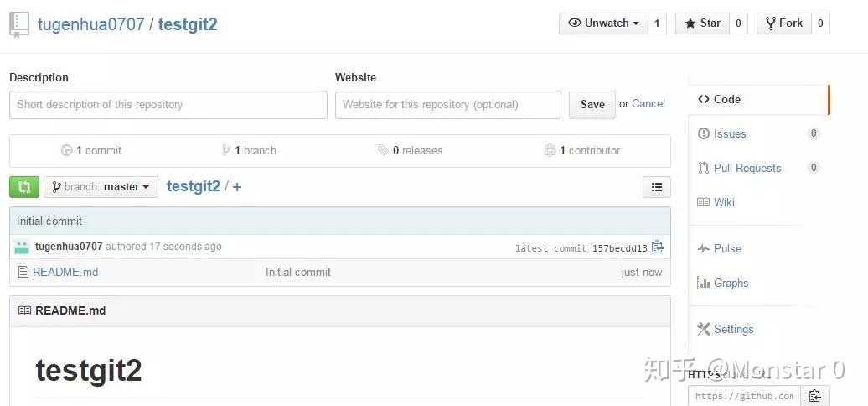The image size is (868, 406).
Task: View the 0 releases link
Action: [x=411, y=151]
